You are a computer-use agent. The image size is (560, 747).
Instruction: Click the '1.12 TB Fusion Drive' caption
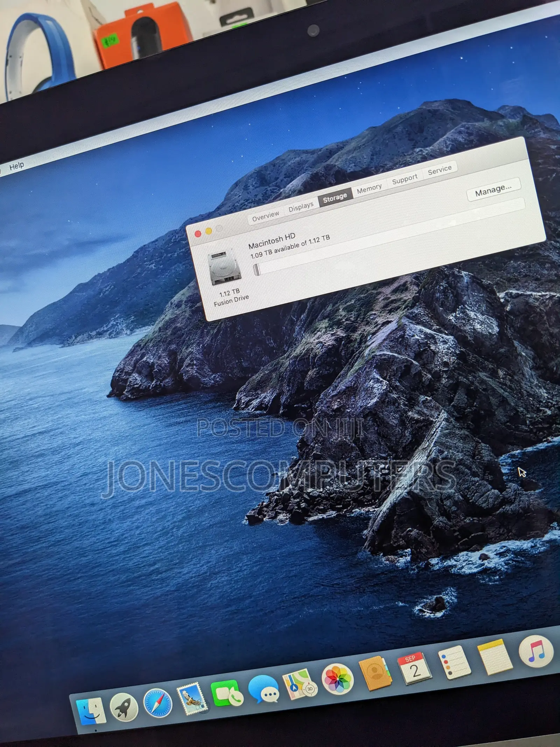point(231,297)
